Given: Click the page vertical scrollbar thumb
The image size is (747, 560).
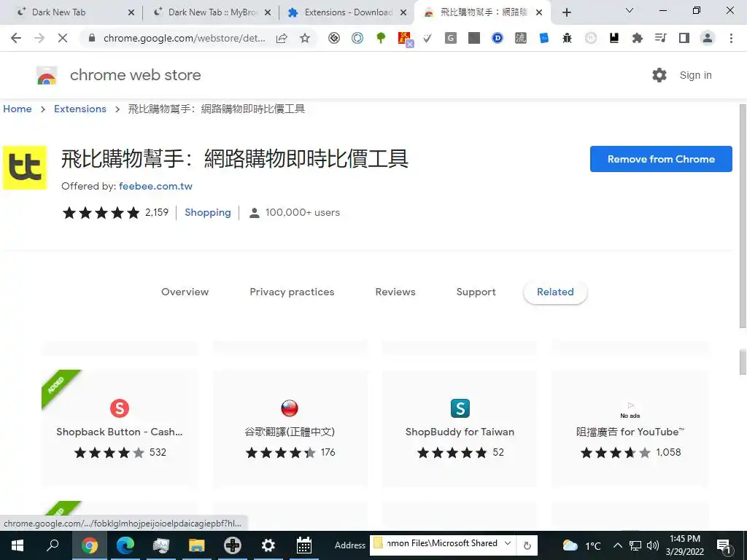Looking at the screenshot, I should (x=743, y=216).
